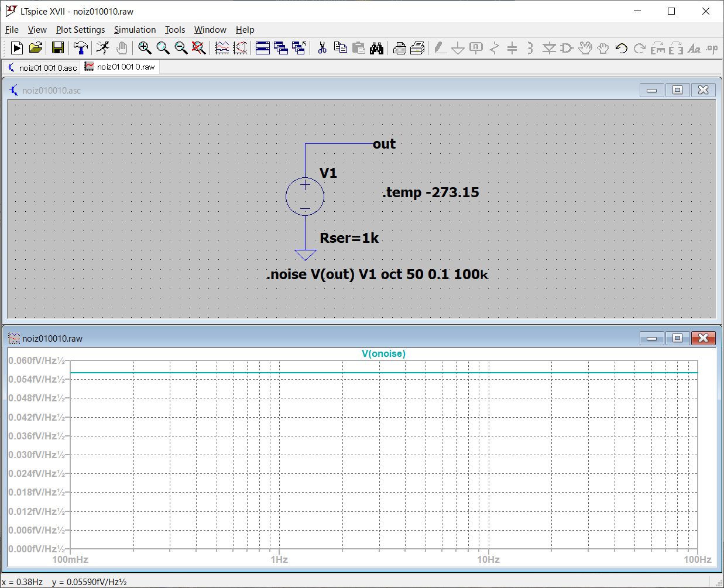Click the Save floppy disk icon

click(57, 48)
